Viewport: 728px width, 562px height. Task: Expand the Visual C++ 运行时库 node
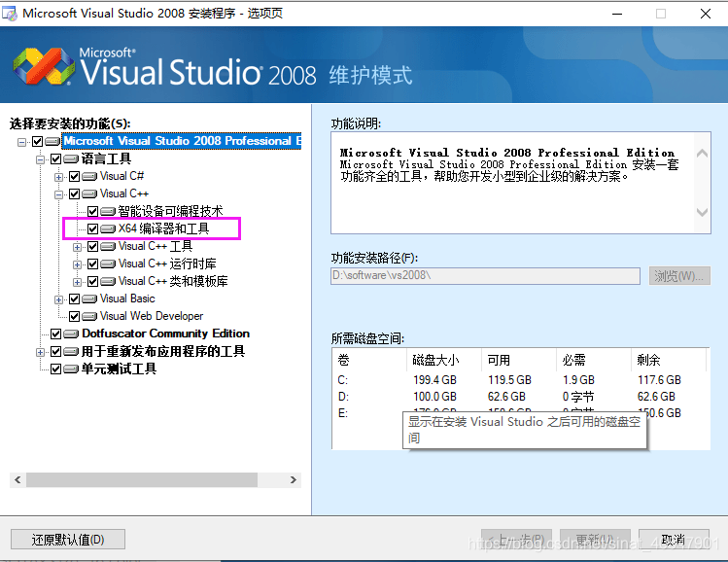coord(77,264)
